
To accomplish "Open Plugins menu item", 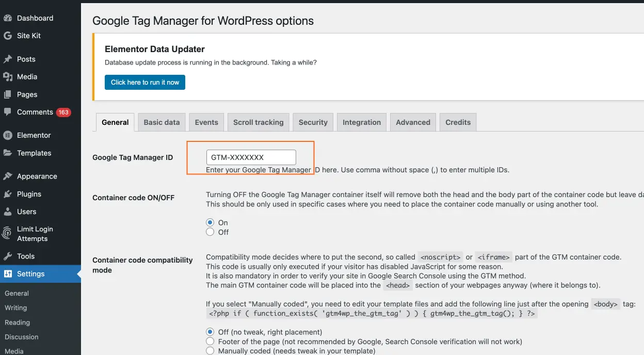I will pyautogui.click(x=29, y=194).
